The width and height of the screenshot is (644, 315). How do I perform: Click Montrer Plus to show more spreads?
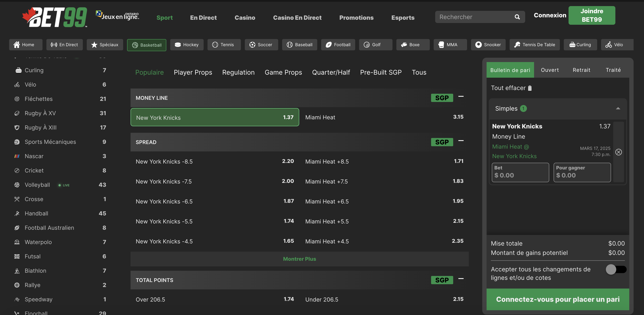click(299, 259)
